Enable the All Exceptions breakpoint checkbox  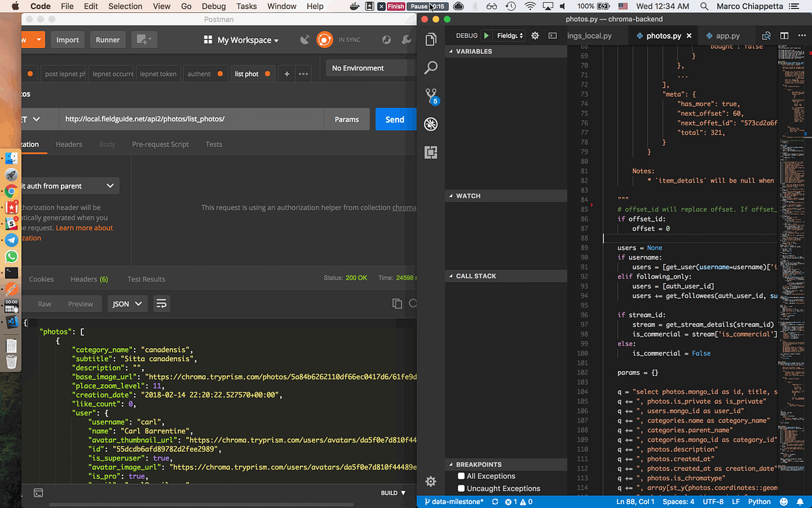pyautogui.click(x=460, y=475)
